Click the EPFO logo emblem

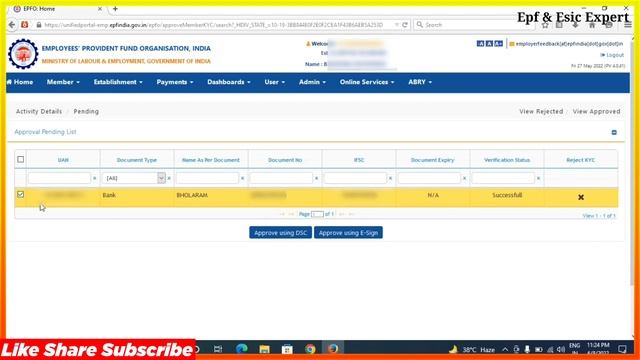point(23,54)
